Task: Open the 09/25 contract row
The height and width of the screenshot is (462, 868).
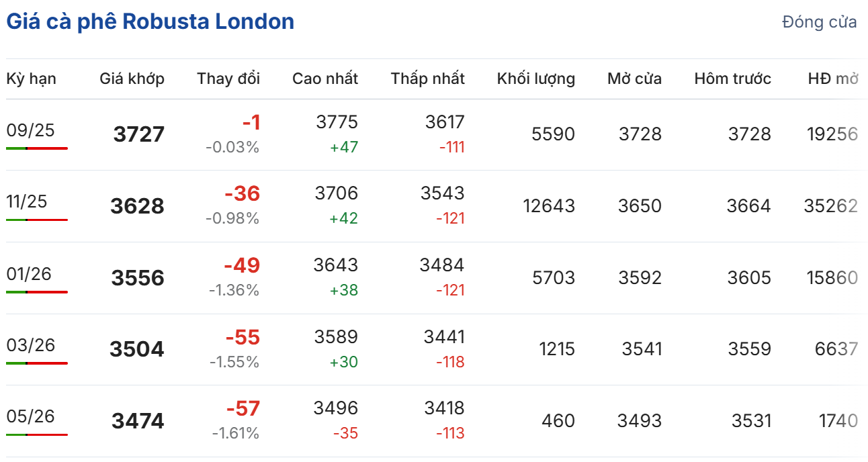Action: click(x=30, y=130)
